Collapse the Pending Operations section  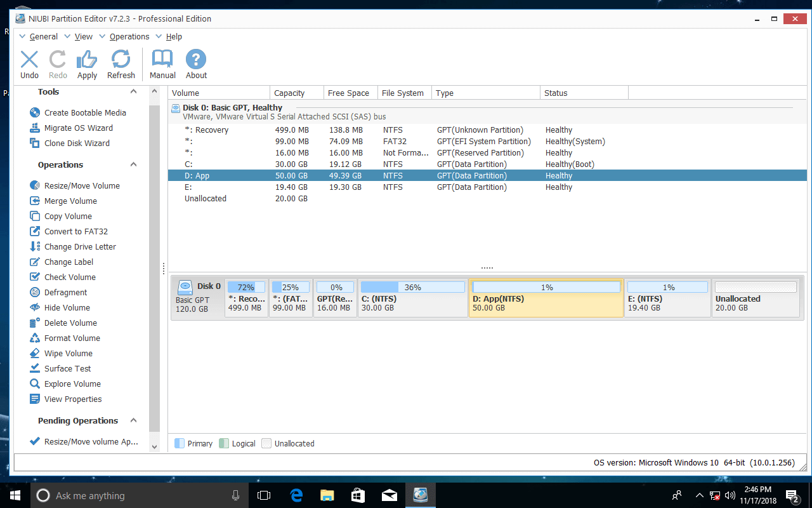click(x=133, y=420)
